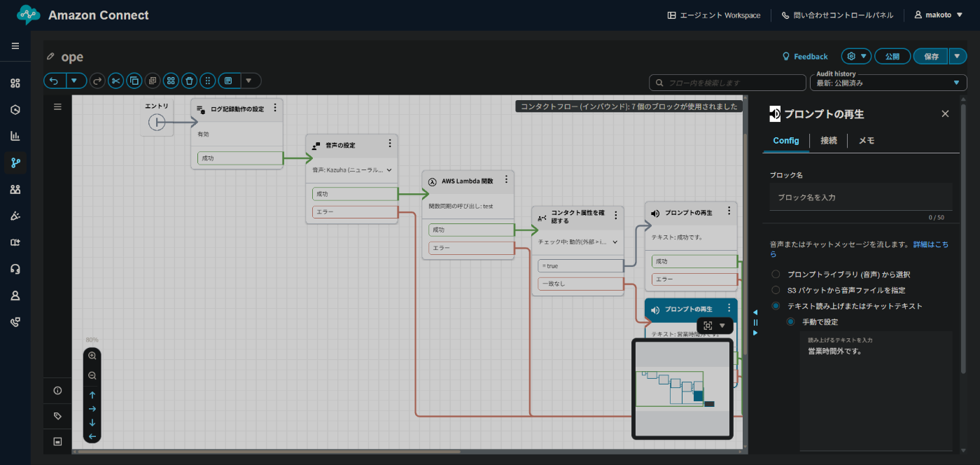Open the main hamburger navigation menu

(15, 46)
